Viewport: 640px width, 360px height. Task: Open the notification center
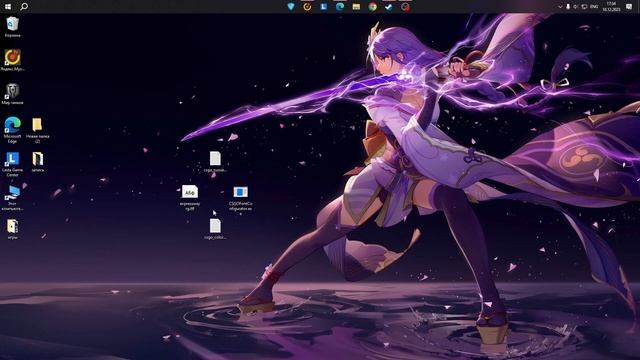[x=629, y=7]
